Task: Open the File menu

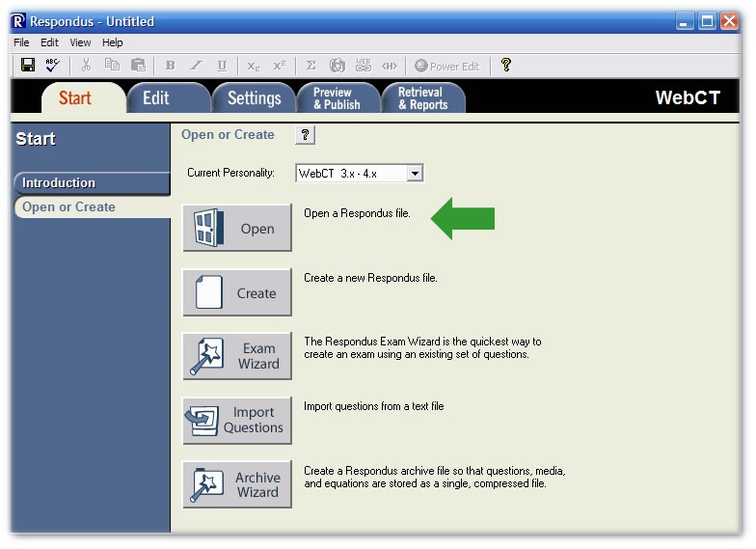Action: 21,42
